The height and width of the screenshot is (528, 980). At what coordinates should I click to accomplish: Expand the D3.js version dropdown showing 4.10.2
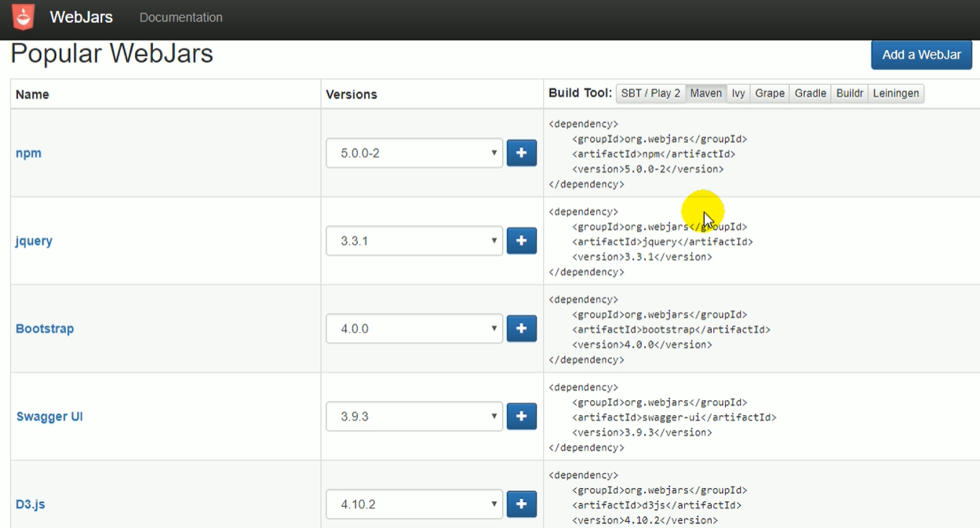coord(414,504)
